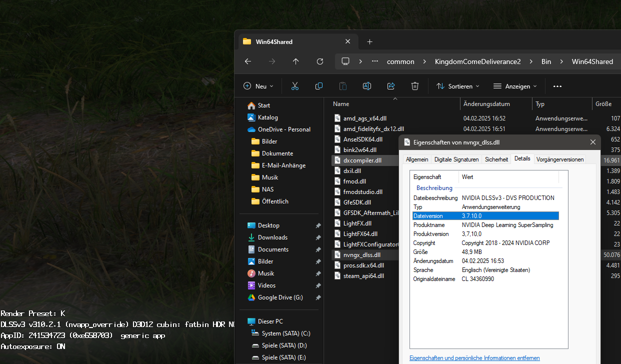Switch to Digitale Signaturen tab
This screenshot has height=364, width=621.
456,159
